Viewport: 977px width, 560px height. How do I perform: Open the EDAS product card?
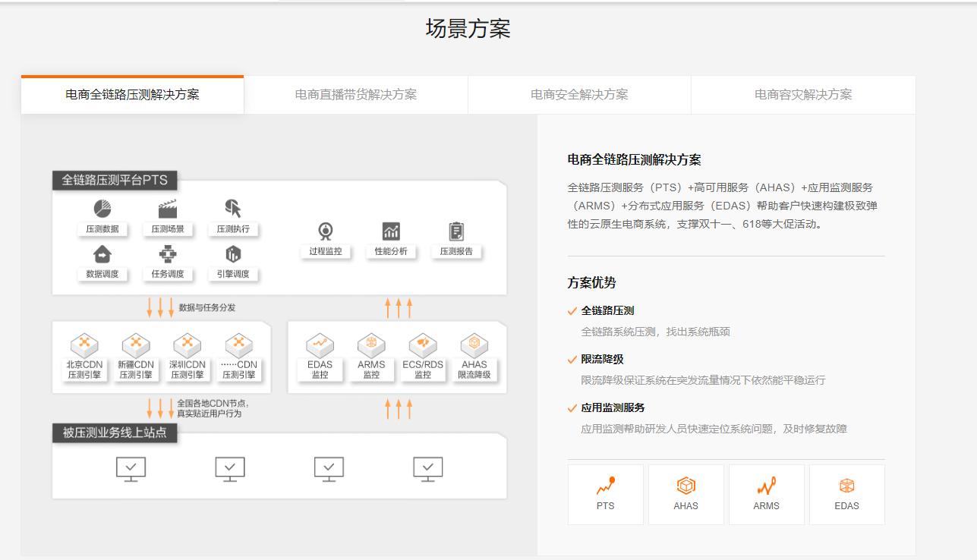[x=847, y=495]
